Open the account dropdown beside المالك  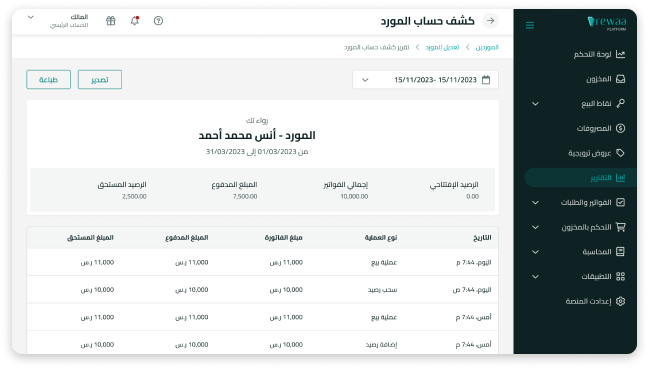(31, 17)
